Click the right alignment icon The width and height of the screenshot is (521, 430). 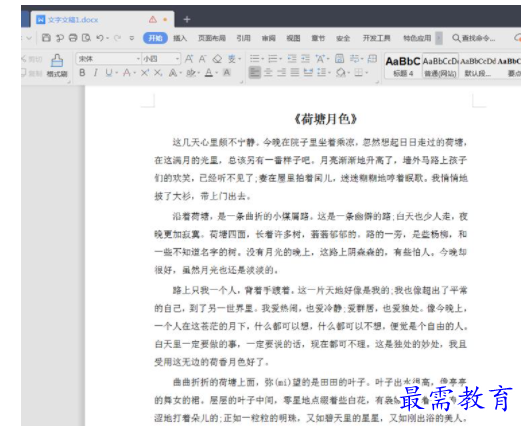(x=281, y=72)
